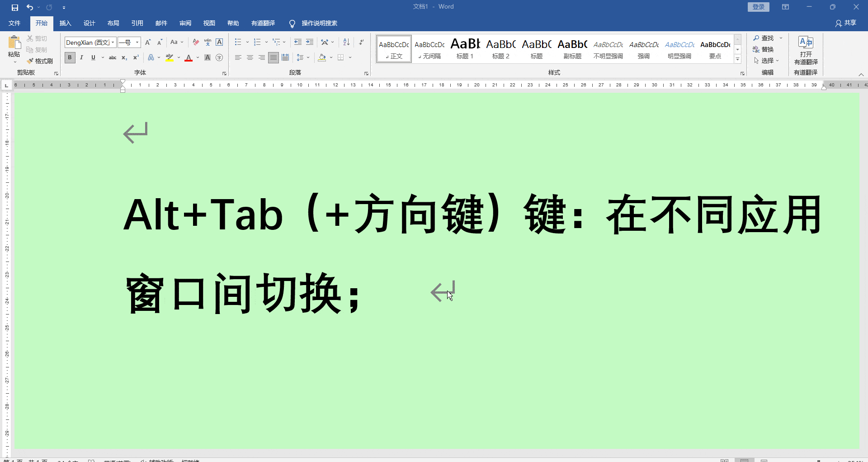The width and height of the screenshot is (868, 462).
Task: Insert an enclosed character
Action: click(x=219, y=57)
